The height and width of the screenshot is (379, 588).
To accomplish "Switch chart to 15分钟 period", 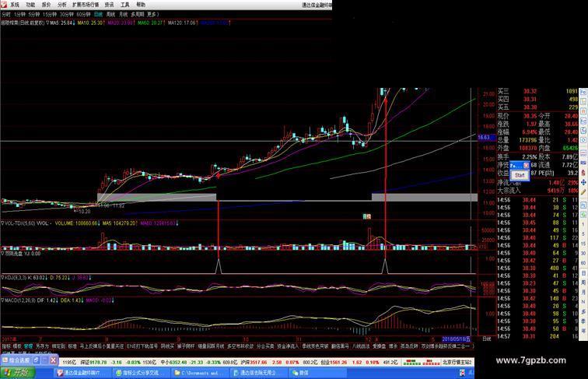I will tap(49, 14).
